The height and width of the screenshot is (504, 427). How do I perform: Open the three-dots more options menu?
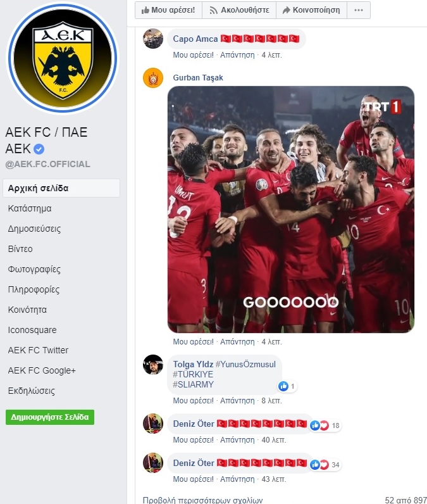point(359,10)
